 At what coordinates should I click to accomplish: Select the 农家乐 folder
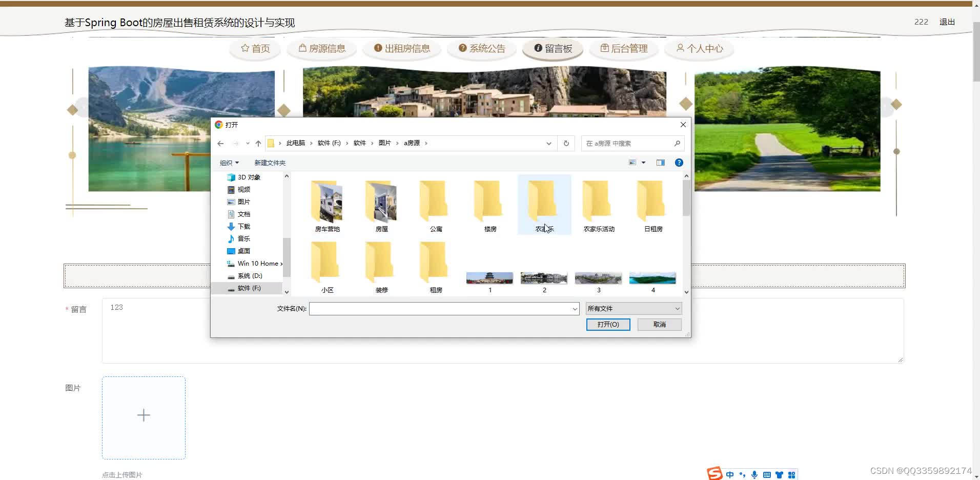[544, 205]
